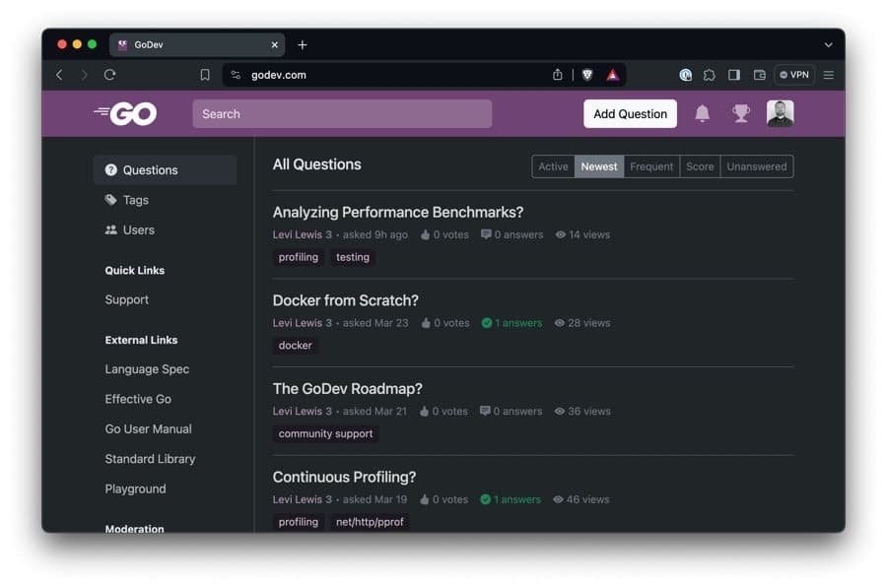Click Levi Lewis on The GoDev Roadmap question

tap(298, 411)
